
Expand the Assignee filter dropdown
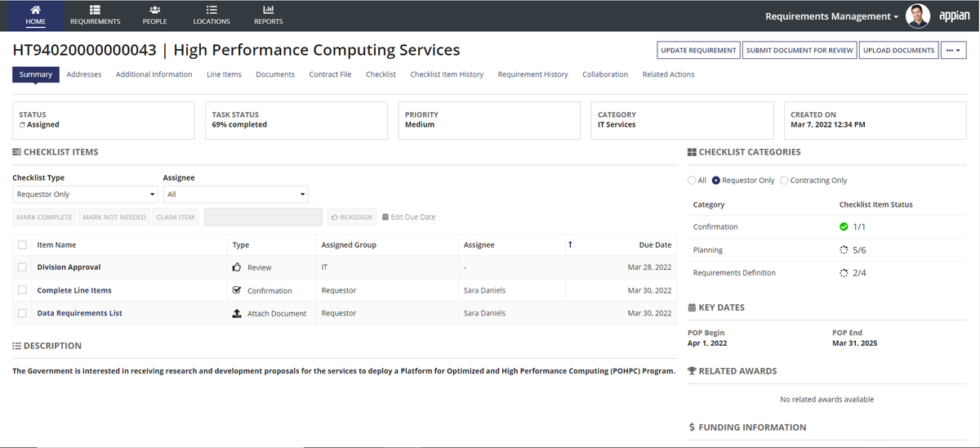tap(235, 195)
